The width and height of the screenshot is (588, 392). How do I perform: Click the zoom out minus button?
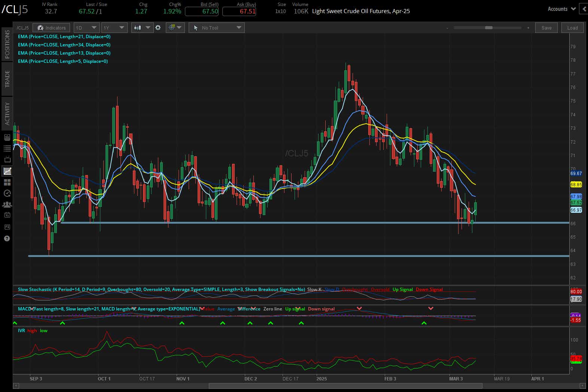(447, 28)
